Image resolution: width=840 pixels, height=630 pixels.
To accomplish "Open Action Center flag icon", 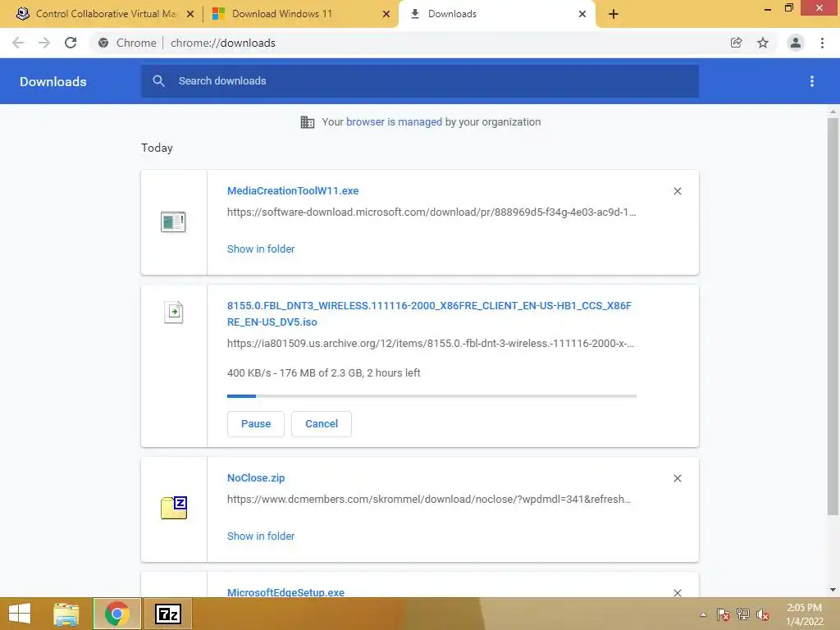I will (x=724, y=614).
